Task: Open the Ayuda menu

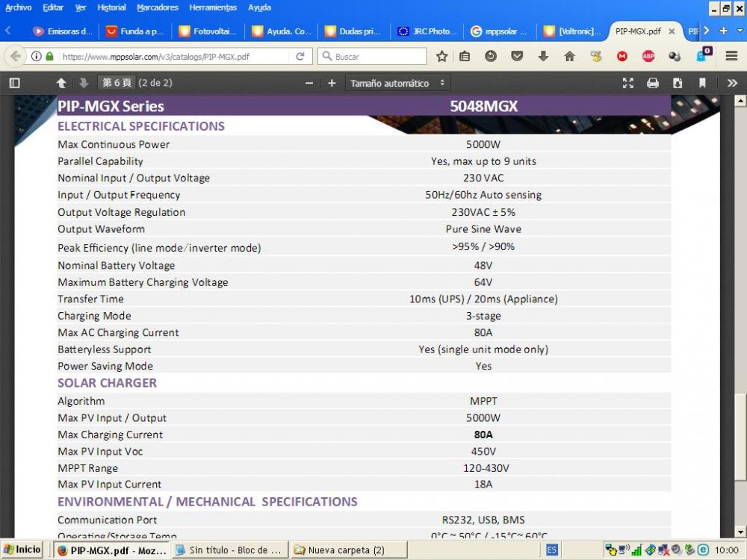Action: 259,7
